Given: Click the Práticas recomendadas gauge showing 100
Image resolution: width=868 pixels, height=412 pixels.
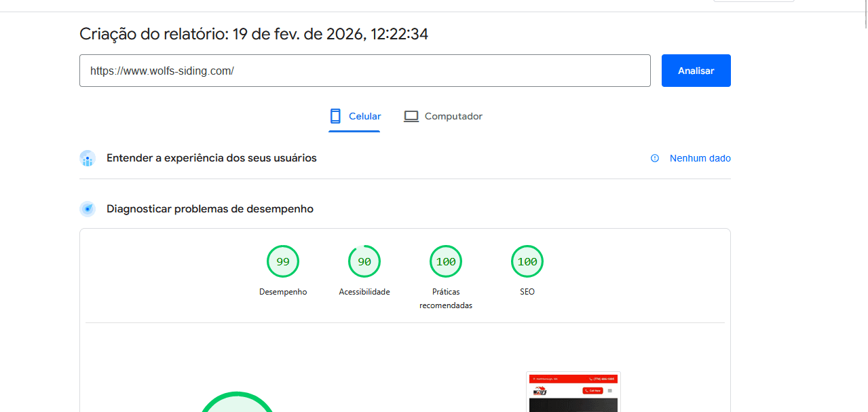Looking at the screenshot, I should [446, 261].
